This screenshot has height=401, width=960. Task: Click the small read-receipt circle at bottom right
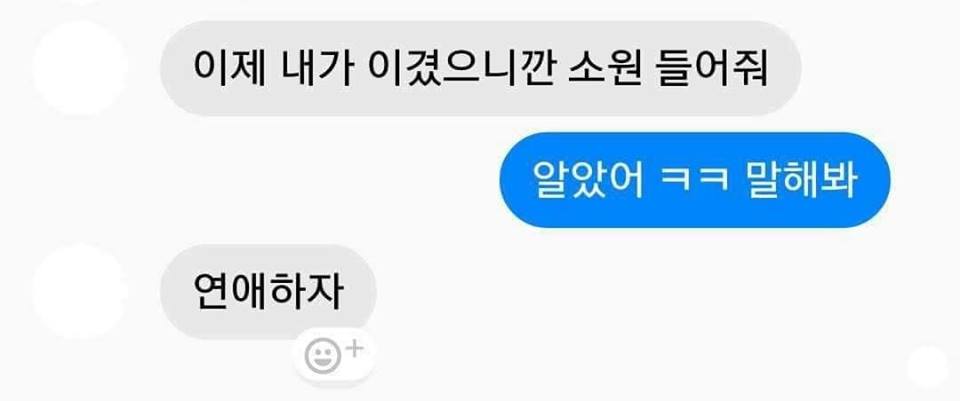pos(927,366)
